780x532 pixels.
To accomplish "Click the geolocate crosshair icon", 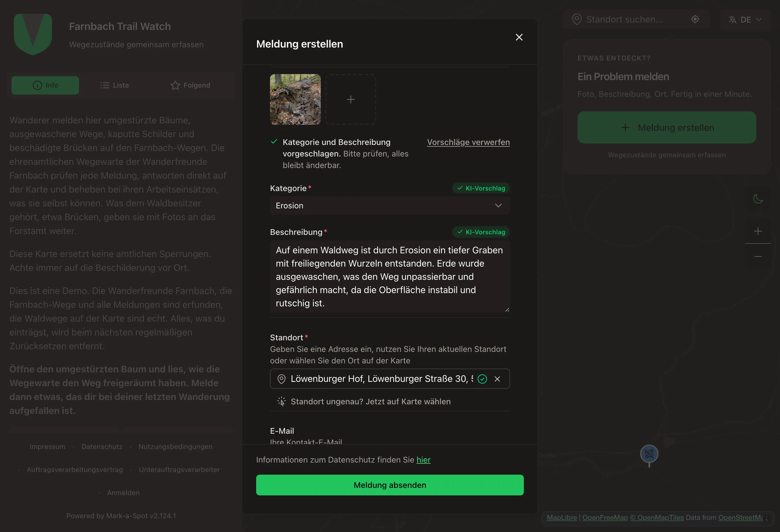I will point(695,19).
